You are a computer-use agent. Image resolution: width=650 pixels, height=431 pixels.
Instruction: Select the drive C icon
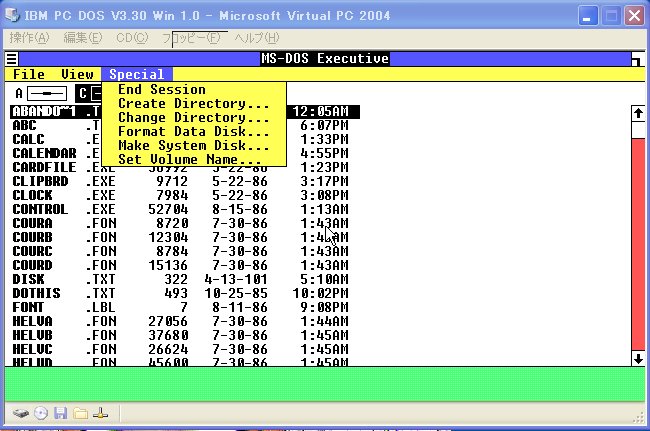point(88,93)
